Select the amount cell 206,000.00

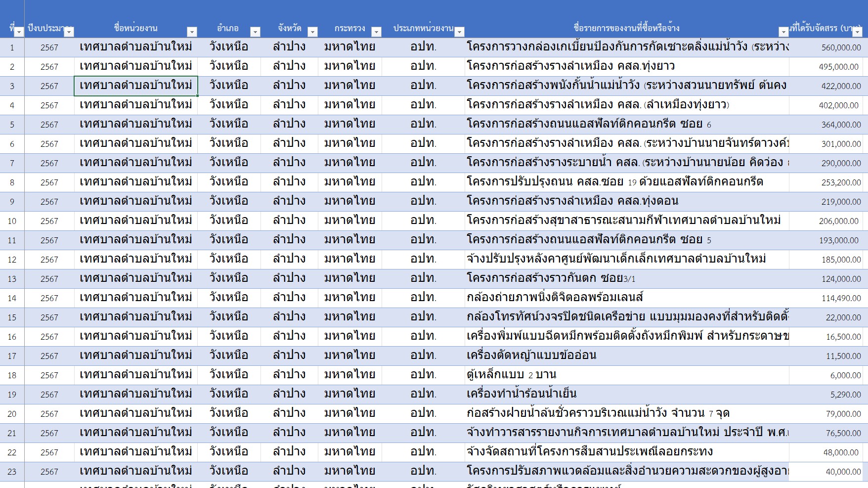tap(826, 221)
